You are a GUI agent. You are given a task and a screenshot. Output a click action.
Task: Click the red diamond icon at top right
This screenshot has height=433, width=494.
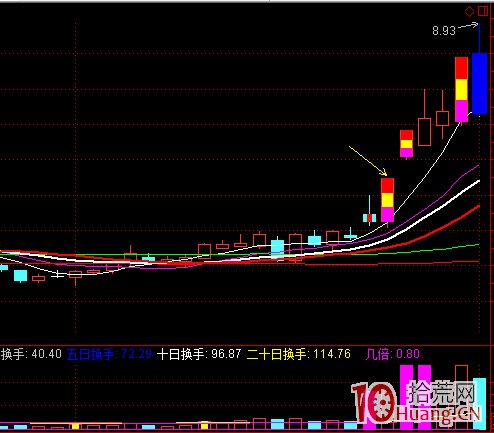[x=469, y=12]
